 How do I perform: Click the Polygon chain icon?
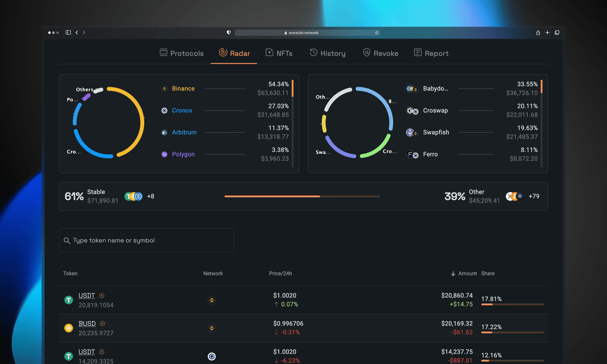point(164,154)
